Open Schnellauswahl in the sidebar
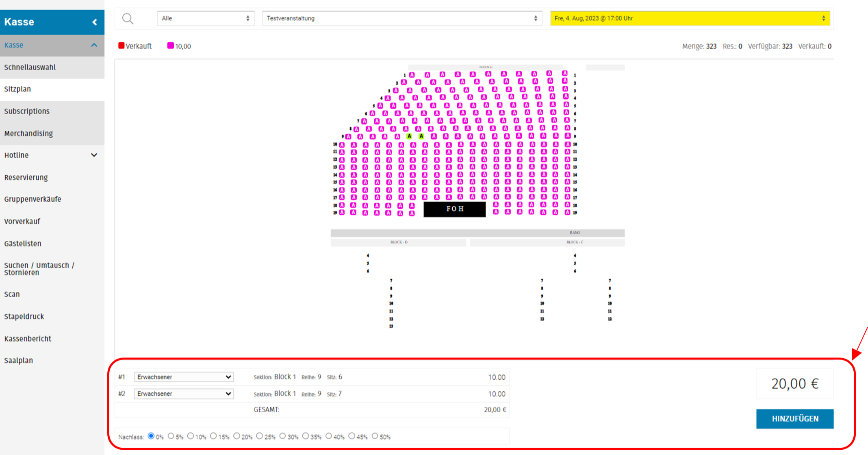Viewport: 868px width, 455px height. click(30, 67)
